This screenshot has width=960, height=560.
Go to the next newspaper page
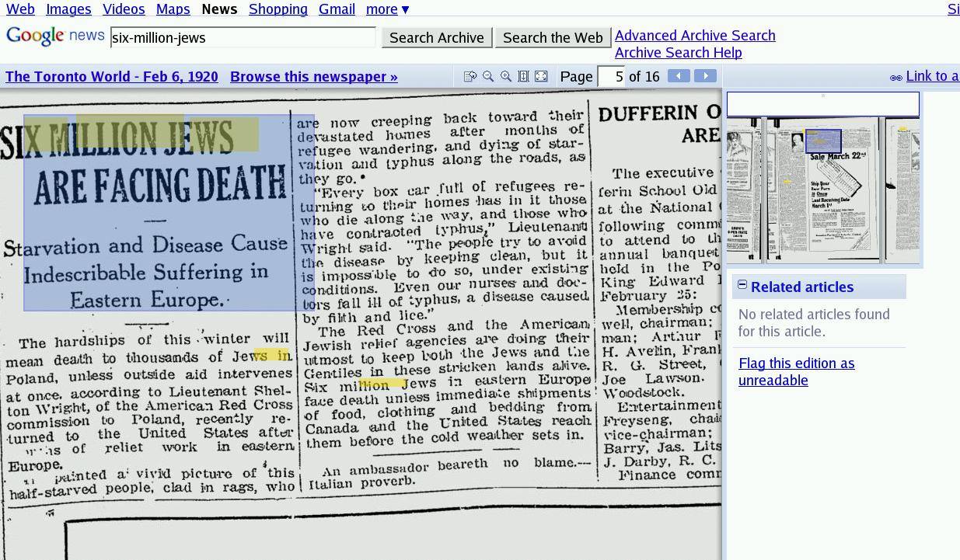click(705, 75)
